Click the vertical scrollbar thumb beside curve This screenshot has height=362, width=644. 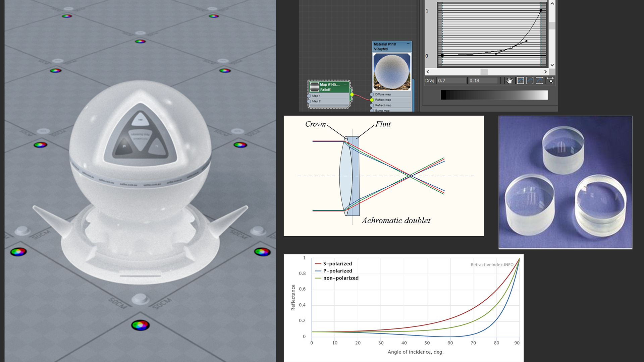[552, 25]
